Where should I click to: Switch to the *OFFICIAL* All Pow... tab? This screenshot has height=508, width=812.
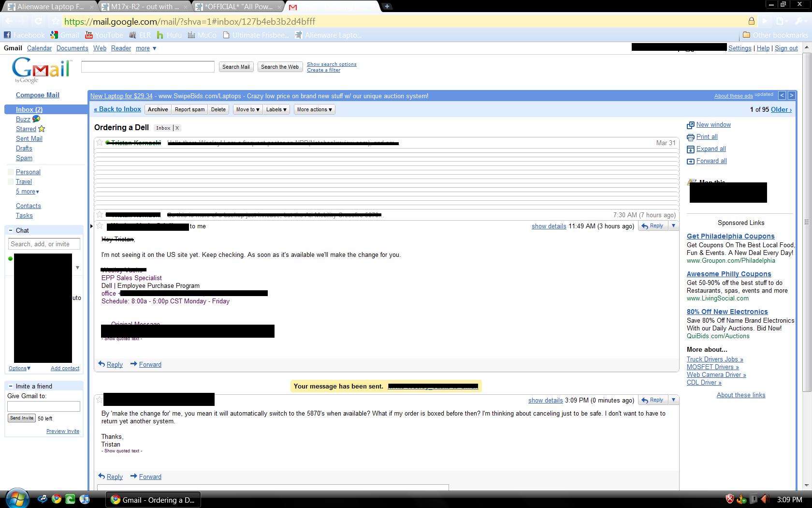238,6
